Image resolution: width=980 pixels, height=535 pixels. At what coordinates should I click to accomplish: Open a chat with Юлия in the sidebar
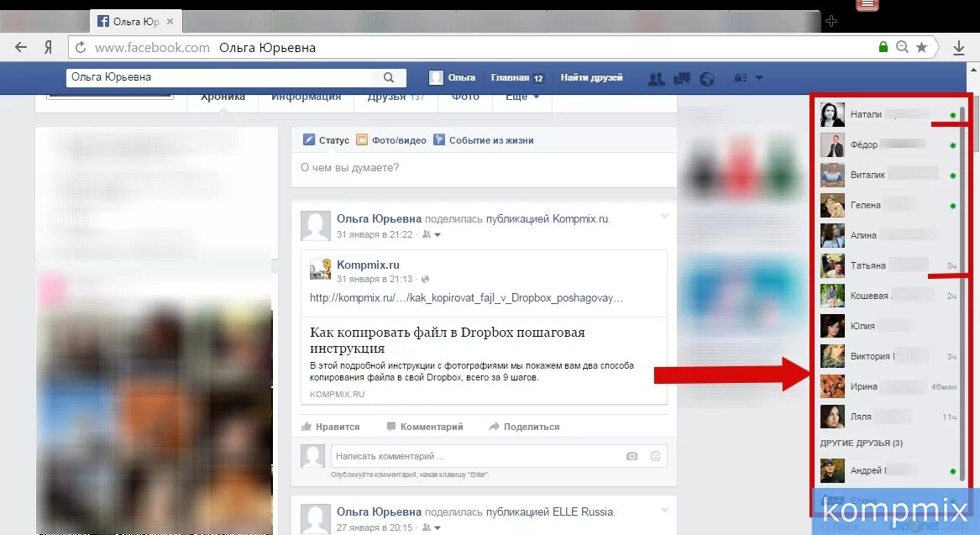(x=888, y=326)
